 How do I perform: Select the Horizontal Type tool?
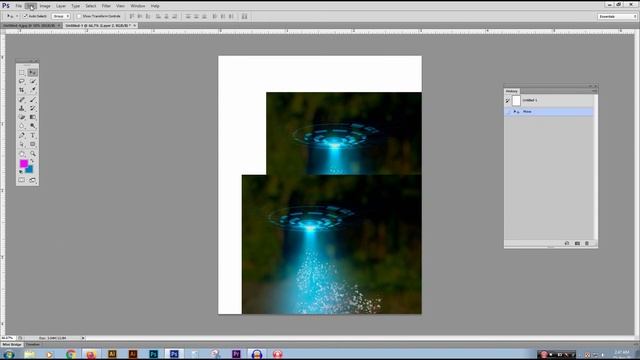click(33, 136)
